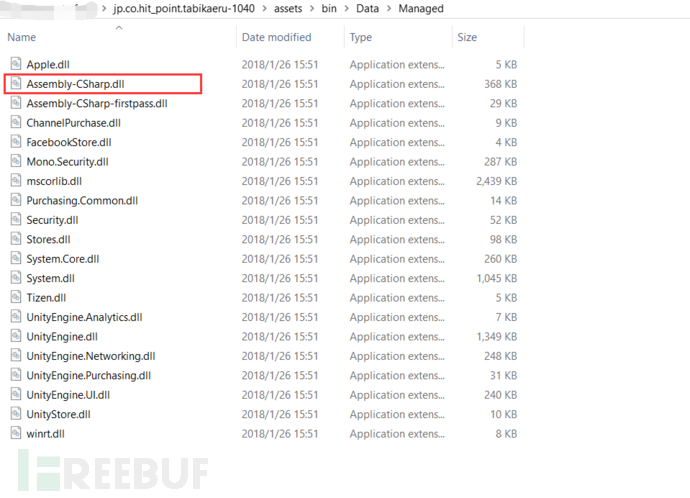The height and width of the screenshot is (498, 690).
Task: Expand the chevron after jp.co.hit_point.tabikaeru-1040
Action: [264, 8]
